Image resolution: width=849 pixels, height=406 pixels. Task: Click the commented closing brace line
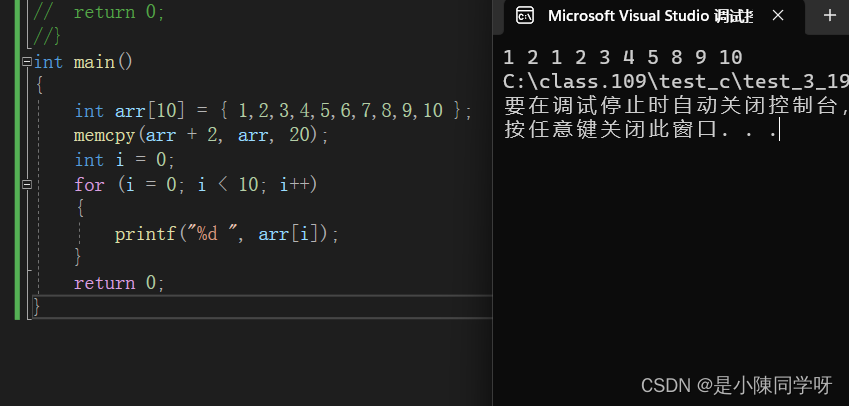(47, 37)
